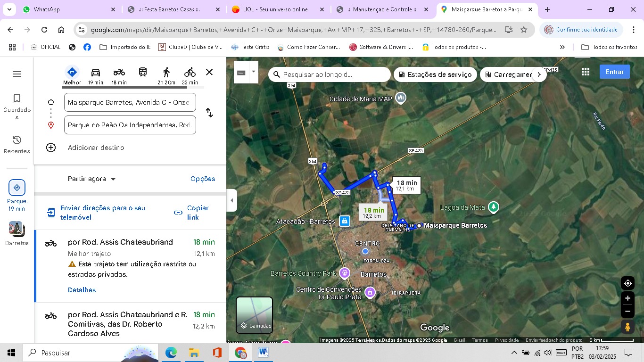The image size is (644, 362).
Task: Click Confirme sua identidade profile button
Action: (x=581, y=30)
